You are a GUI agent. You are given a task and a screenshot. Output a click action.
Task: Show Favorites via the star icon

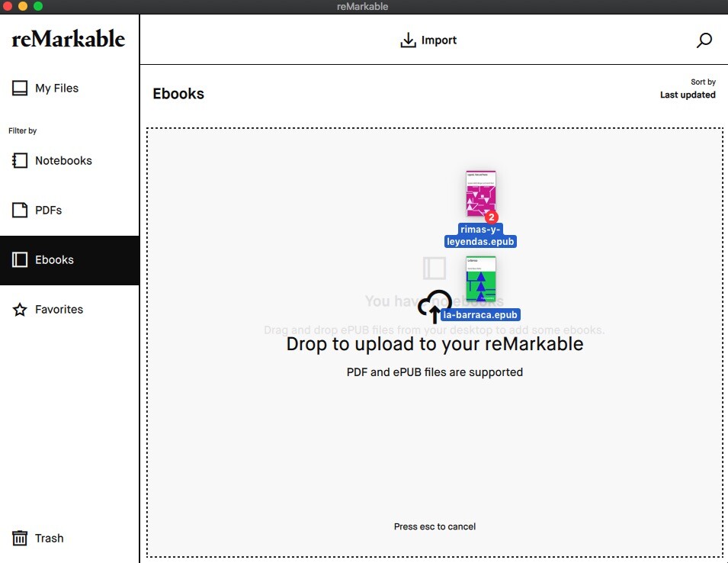click(18, 309)
